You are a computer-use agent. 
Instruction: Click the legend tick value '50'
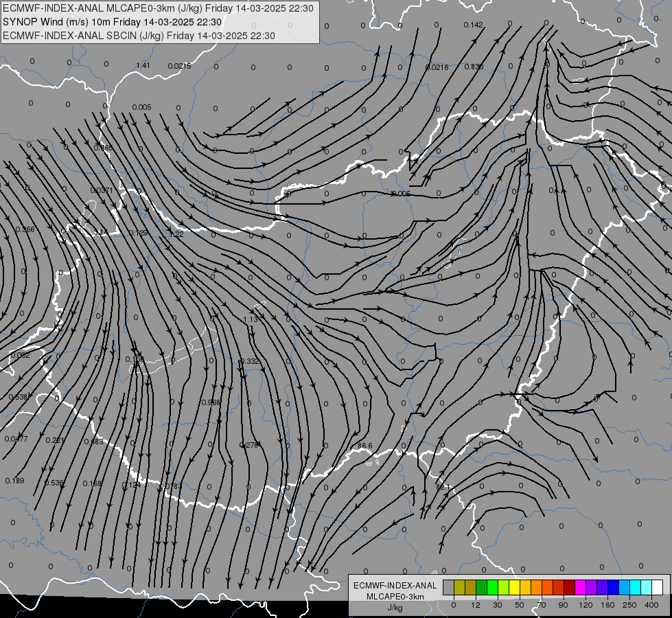coord(520,605)
